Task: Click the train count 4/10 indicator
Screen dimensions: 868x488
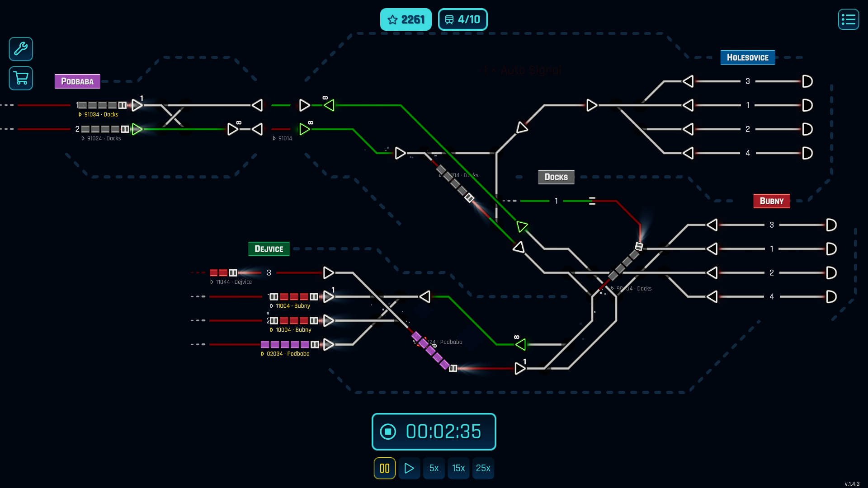Action: tap(462, 19)
